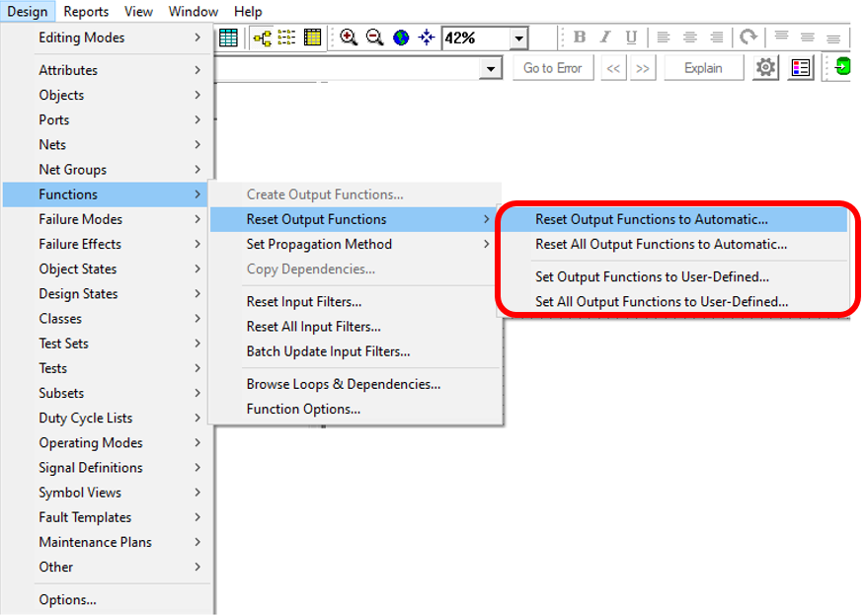The width and height of the screenshot is (866, 616).
Task: Select Reset Output Functions submenu entry
Action: point(353,219)
